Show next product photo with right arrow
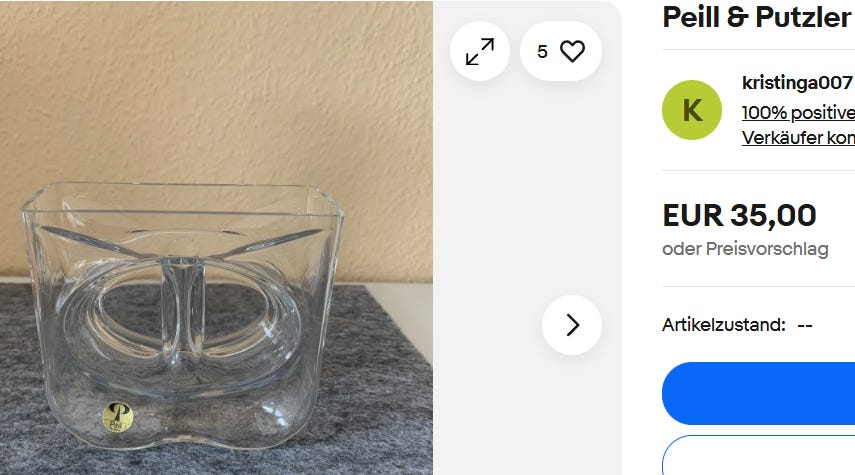Viewport: 855px width, 475px height. [572, 325]
